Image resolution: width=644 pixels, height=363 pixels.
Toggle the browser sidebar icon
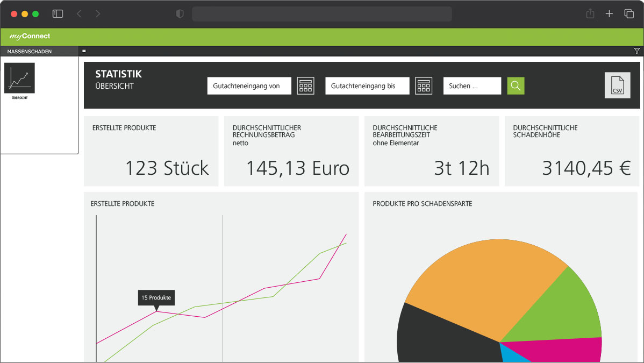pos(58,14)
